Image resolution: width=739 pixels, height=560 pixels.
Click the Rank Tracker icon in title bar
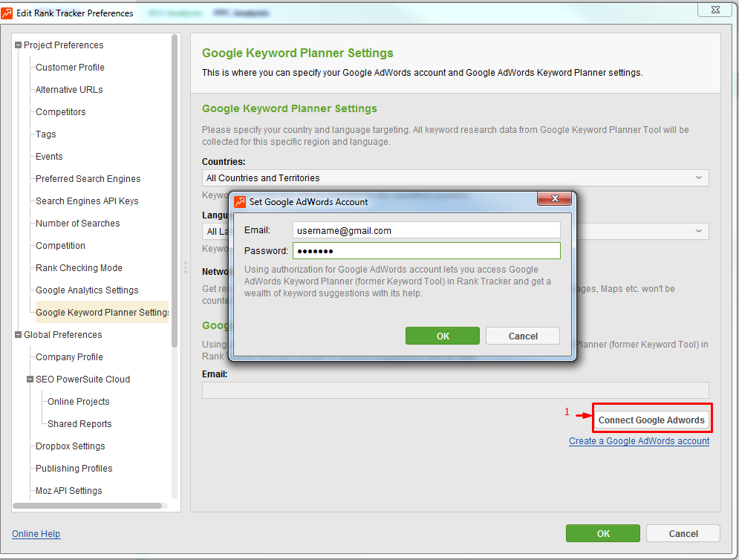[x=7, y=13]
